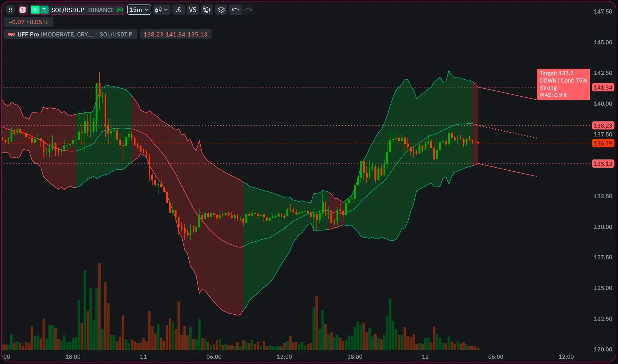Select the candlestick chart style icon

pos(158,10)
